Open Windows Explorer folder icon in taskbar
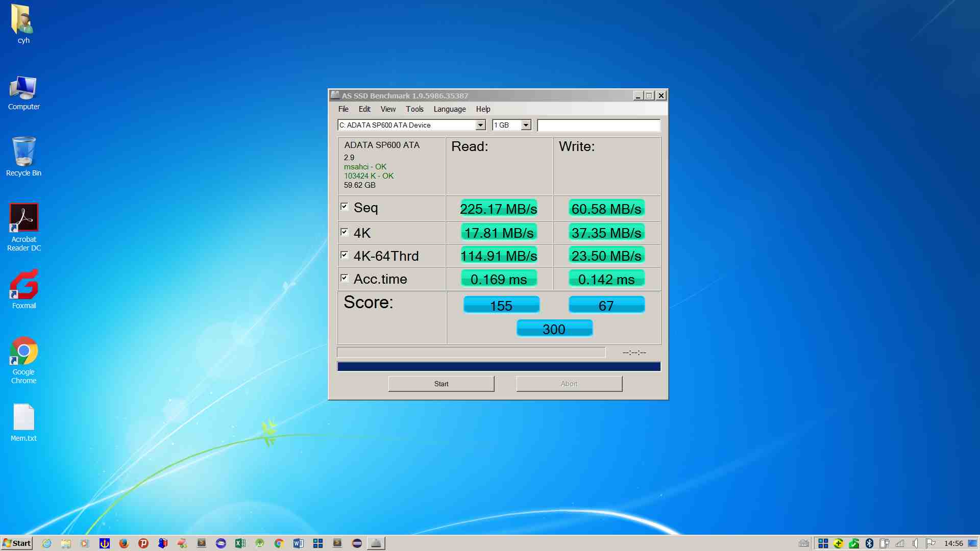Screen dimensions: 980x551 pos(66,543)
